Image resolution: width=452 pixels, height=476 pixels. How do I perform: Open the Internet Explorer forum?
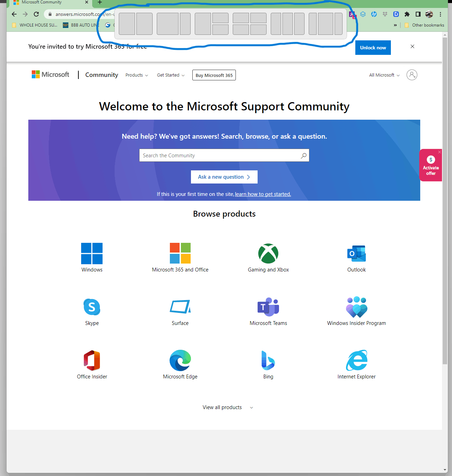pos(356,365)
